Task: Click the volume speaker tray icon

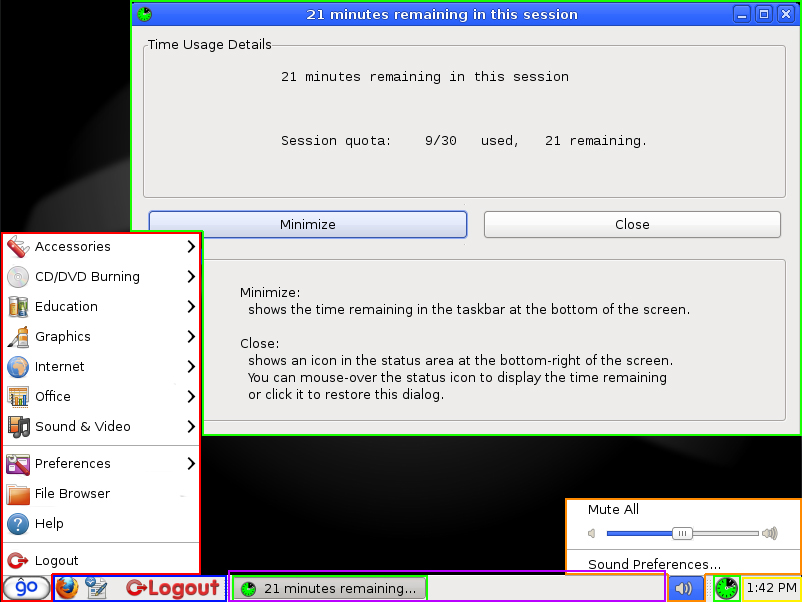Action: pyautogui.click(x=685, y=588)
